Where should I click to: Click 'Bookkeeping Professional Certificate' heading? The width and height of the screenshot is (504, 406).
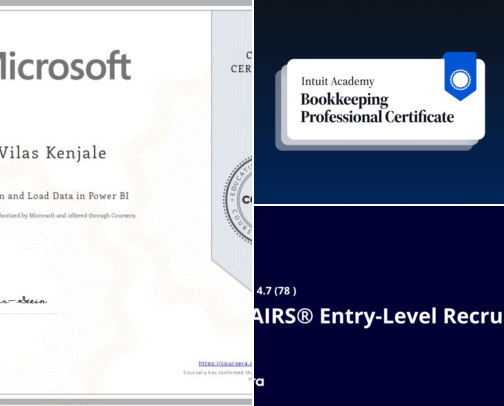pyautogui.click(x=377, y=108)
